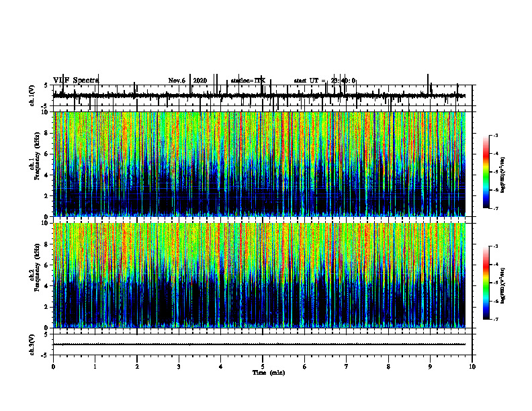Viewport: 532px width, 411px height.
Task: Click the "5" tick on the time axis
Action: 263,367
